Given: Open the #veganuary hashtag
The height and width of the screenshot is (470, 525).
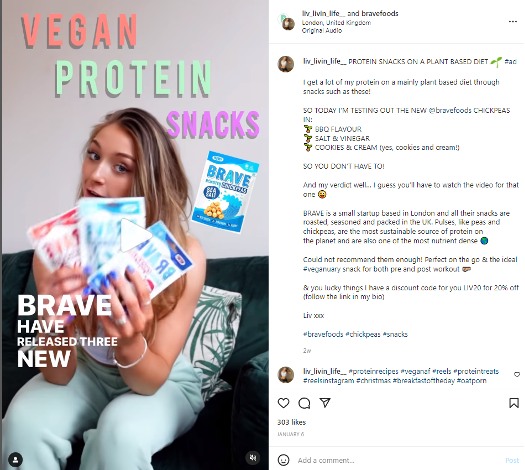Looking at the screenshot, I should click(x=320, y=269).
